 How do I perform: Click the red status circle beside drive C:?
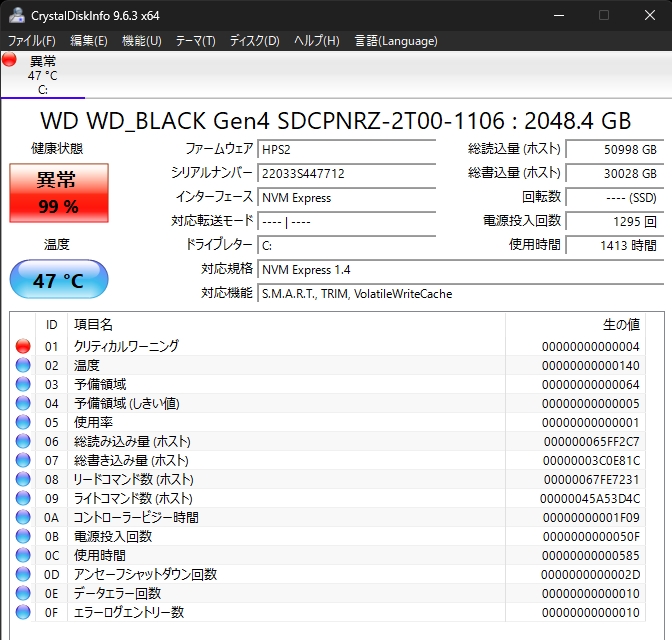click(x=9, y=60)
